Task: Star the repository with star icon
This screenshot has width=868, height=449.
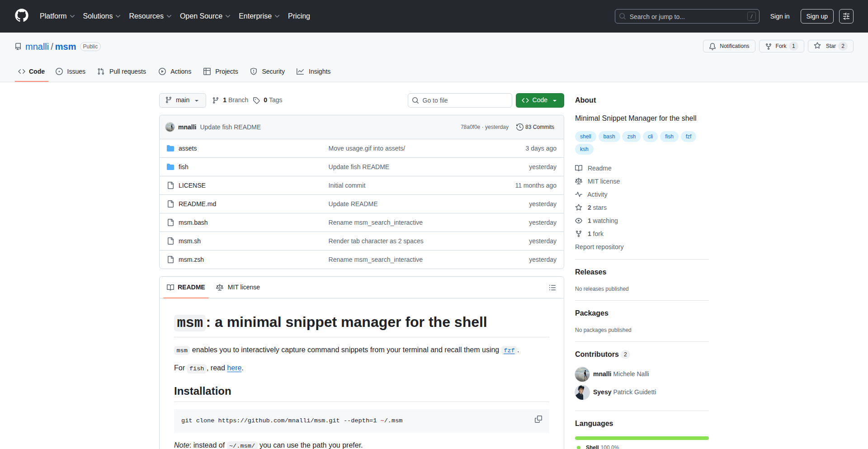Action: pos(817,46)
